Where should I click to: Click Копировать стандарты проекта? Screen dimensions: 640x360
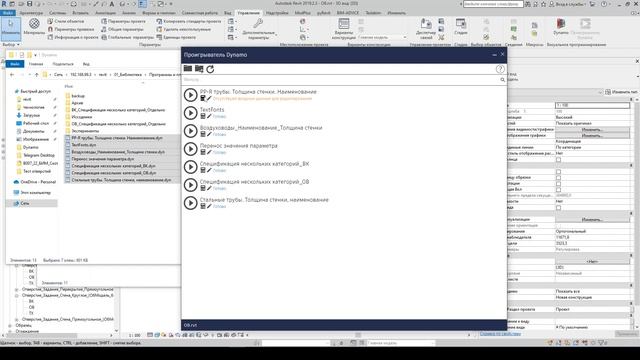click(189, 21)
